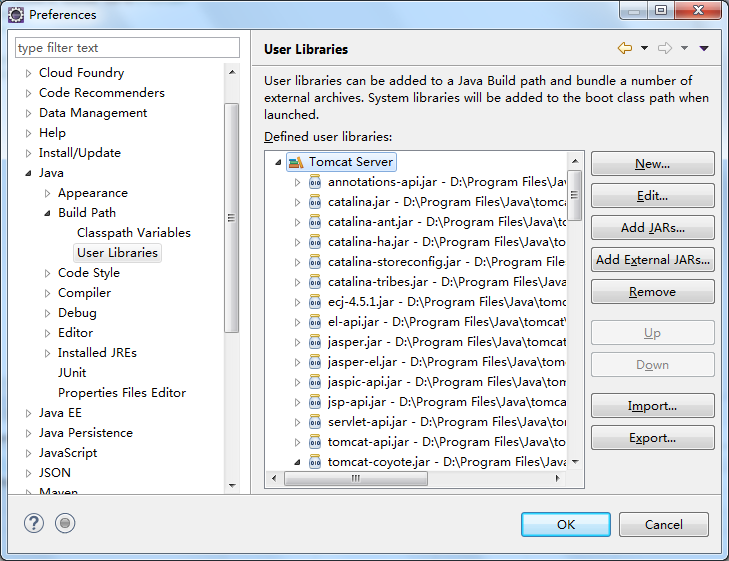Image resolution: width=729 pixels, height=561 pixels.
Task: Click the record preferences circle icon
Action: coord(65,523)
